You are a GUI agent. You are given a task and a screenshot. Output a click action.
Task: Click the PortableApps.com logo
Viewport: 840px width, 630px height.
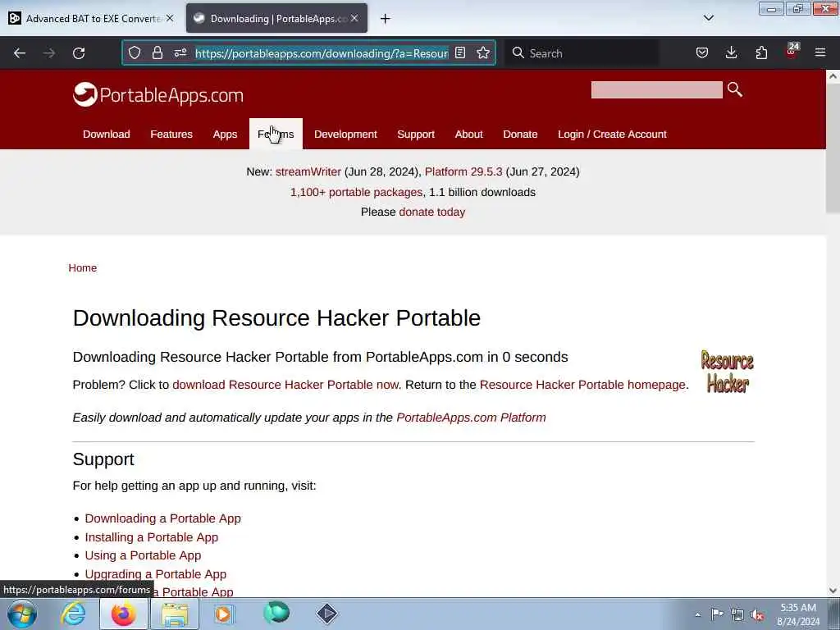point(158,95)
